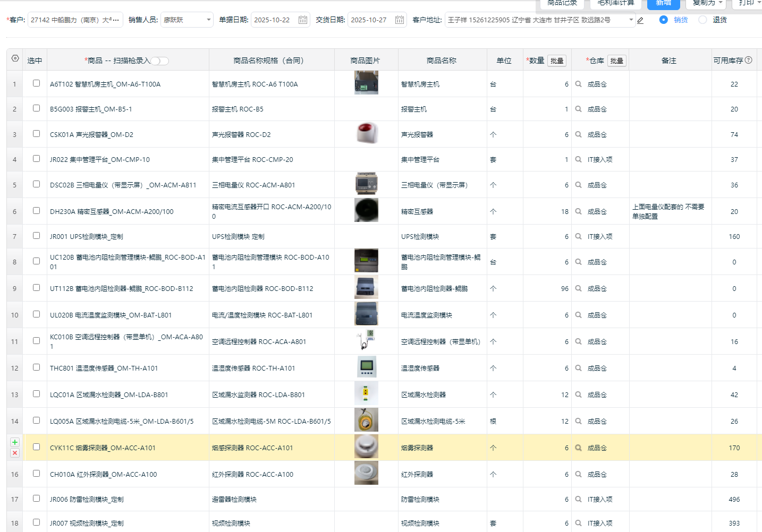The image size is (762, 532).
Task: Click the 批量 button next to 仓库
Action: pyautogui.click(x=616, y=61)
